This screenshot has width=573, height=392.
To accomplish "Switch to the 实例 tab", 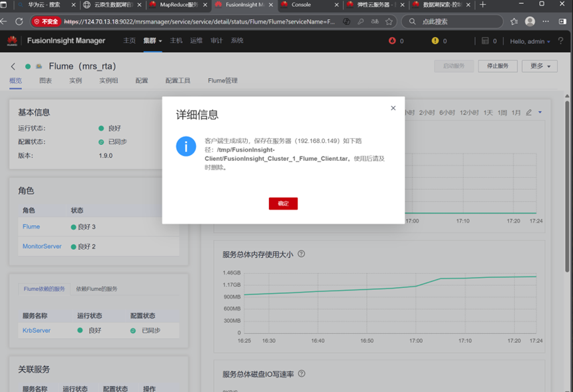I will pyautogui.click(x=76, y=81).
